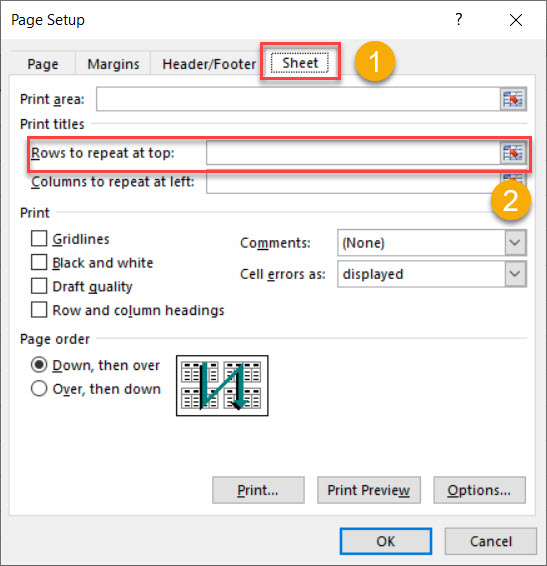Click the Print area range selector icon
Viewport: 547px width, 566px height.
(x=513, y=99)
